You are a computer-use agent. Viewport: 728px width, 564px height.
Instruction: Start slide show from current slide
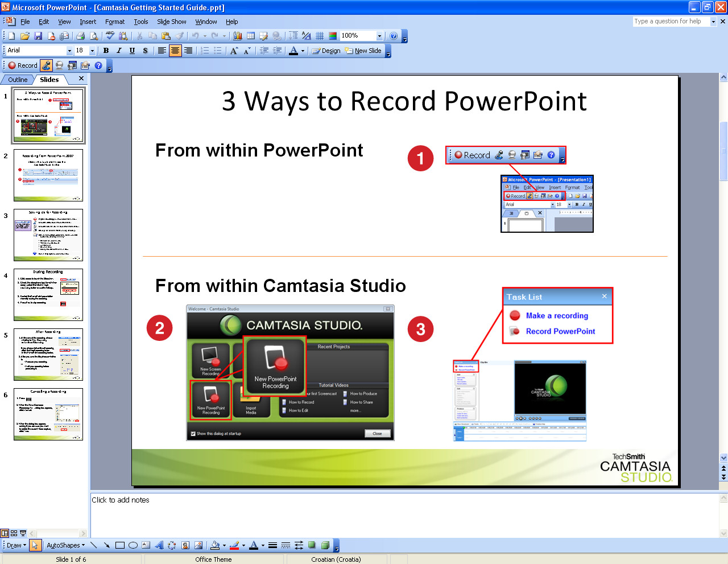tap(23, 533)
